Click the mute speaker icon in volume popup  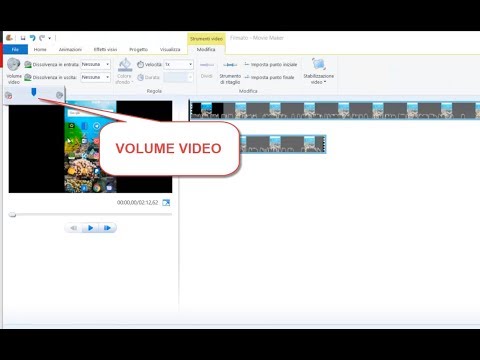[9, 96]
